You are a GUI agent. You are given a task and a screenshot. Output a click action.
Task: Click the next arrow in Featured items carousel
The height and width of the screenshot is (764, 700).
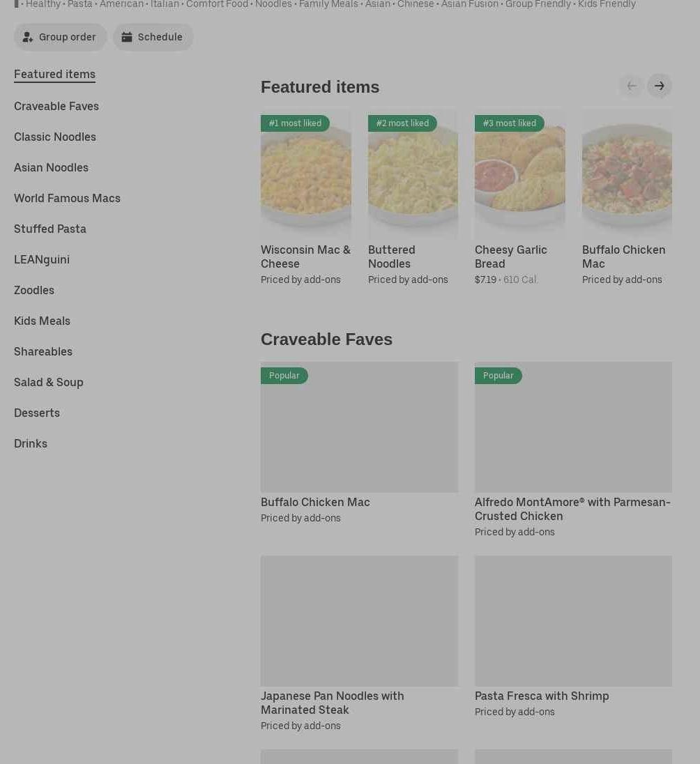click(659, 86)
